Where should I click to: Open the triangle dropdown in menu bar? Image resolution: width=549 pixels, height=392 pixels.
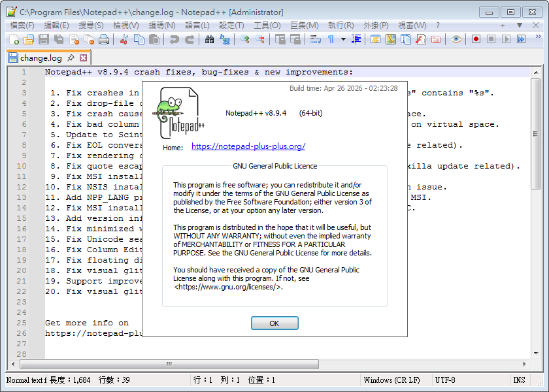(520, 25)
